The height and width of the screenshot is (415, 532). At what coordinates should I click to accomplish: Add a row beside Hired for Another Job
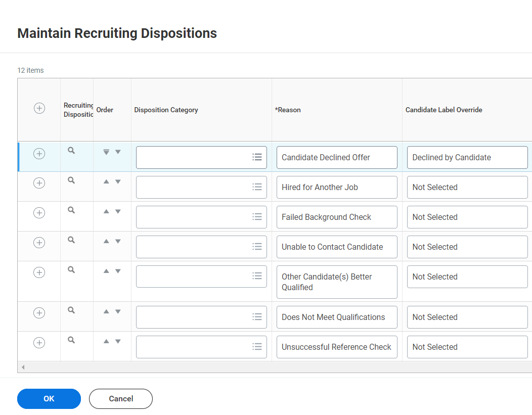coord(39,183)
